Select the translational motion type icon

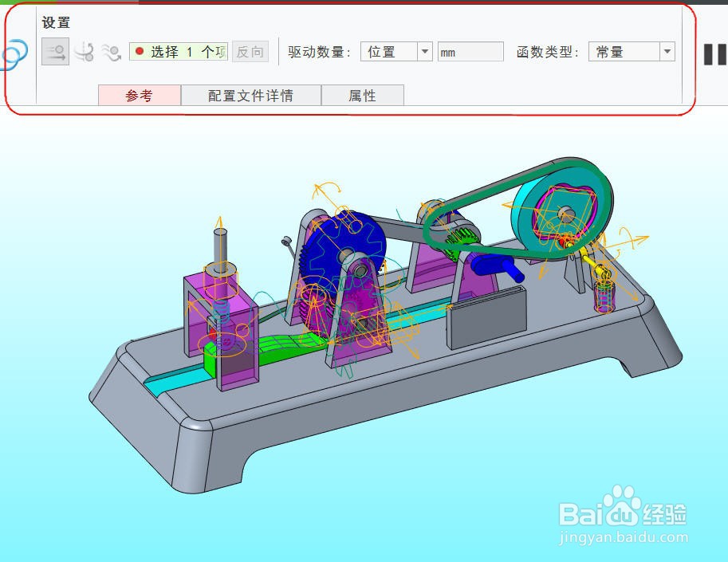pyautogui.click(x=55, y=52)
